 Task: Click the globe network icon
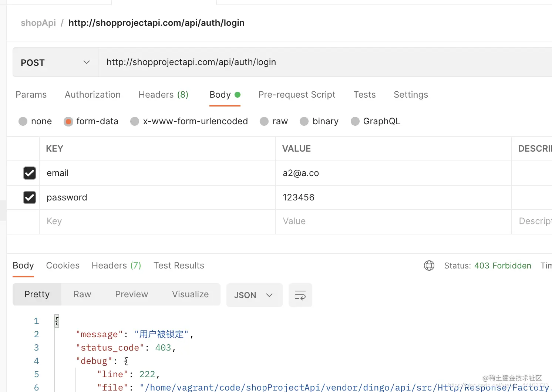click(429, 266)
